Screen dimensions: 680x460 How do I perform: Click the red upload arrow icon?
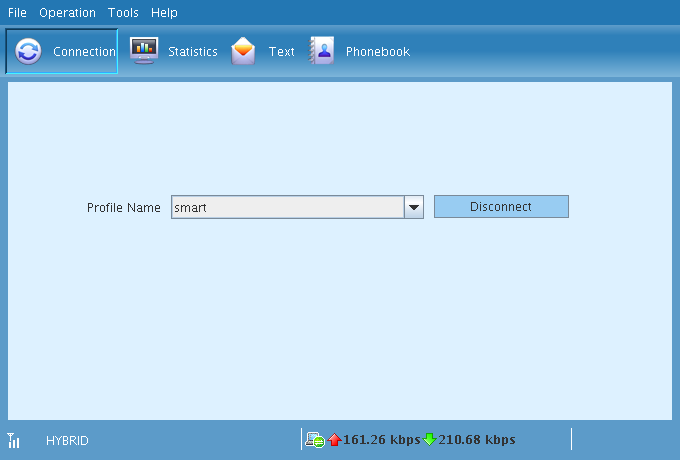[335, 440]
